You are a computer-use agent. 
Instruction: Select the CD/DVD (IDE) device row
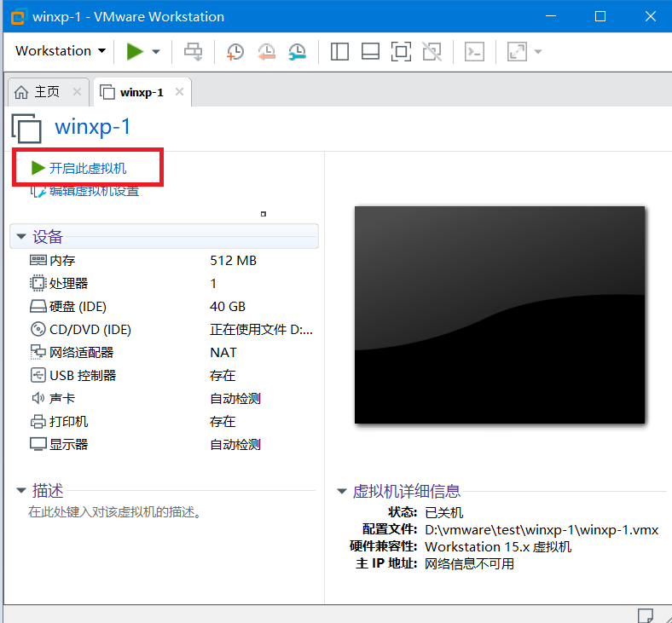point(171,330)
